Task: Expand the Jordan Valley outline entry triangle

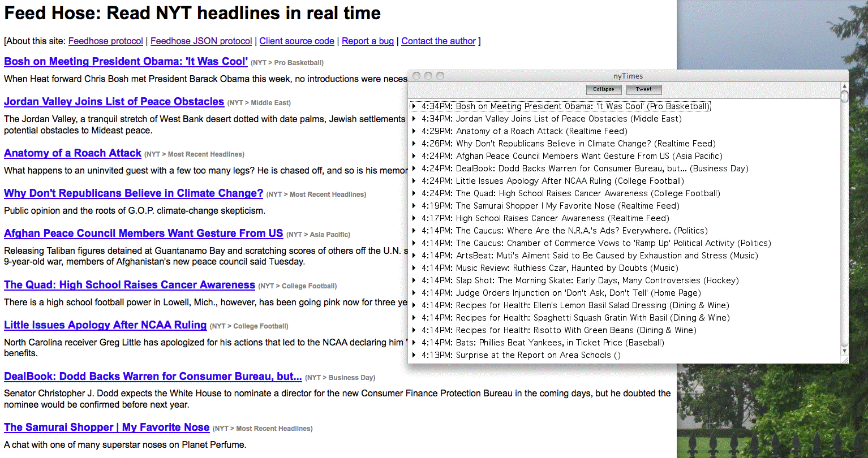Action: (414, 119)
